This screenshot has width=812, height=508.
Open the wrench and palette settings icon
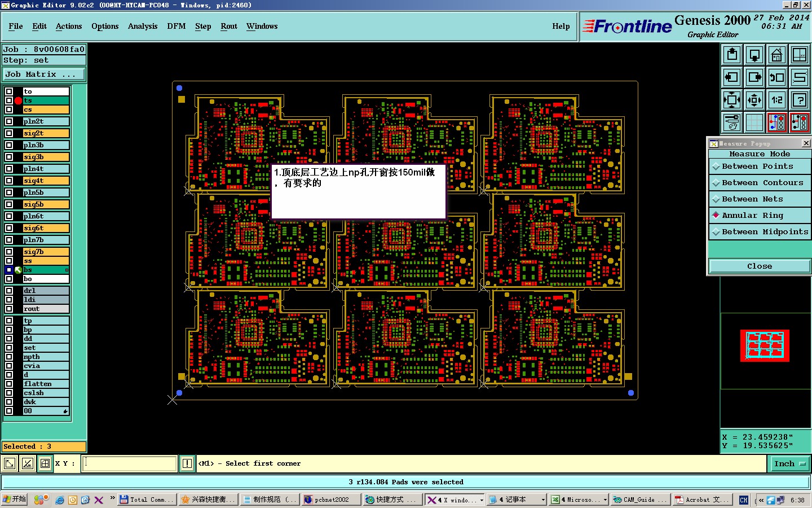(732, 122)
